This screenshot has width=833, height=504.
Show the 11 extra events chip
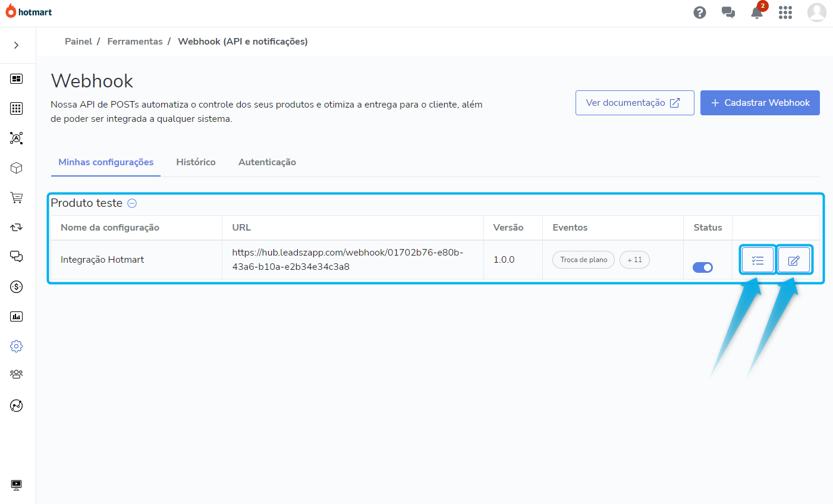coord(634,260)
